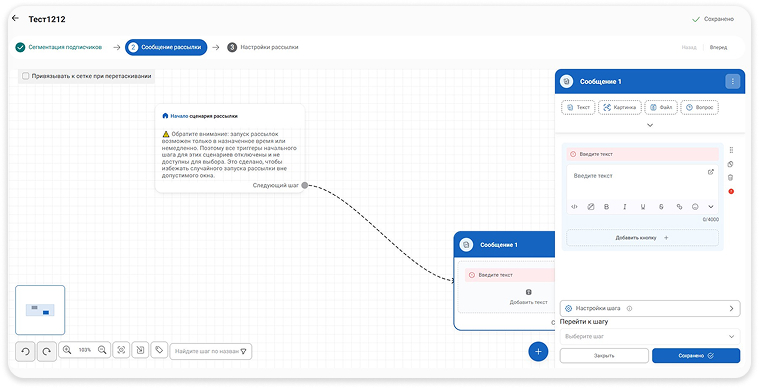The width and height of the screenshot is (759, 388).
Task: Insert a link in the editor
Action: coord(679,207)
